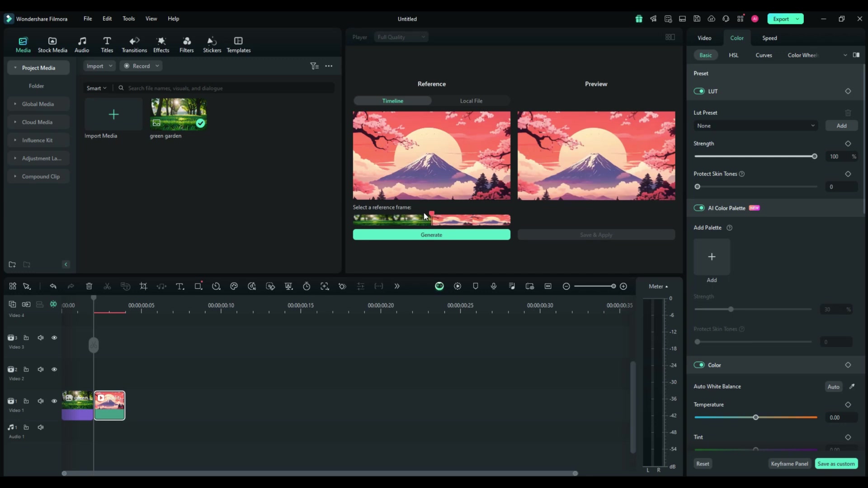The width and height of the screenshot is (868, 488).
Task: Open the Effects panel
Action: coord(161,45)
